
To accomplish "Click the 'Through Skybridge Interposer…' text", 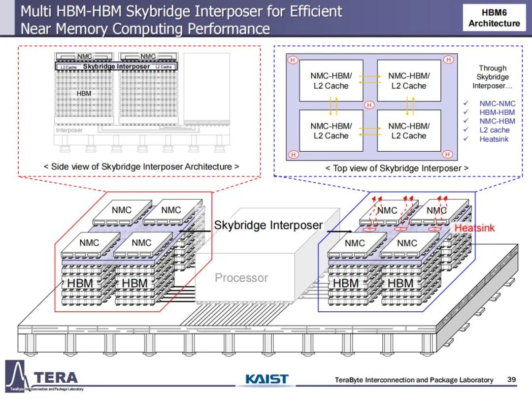I will [492, 77].
